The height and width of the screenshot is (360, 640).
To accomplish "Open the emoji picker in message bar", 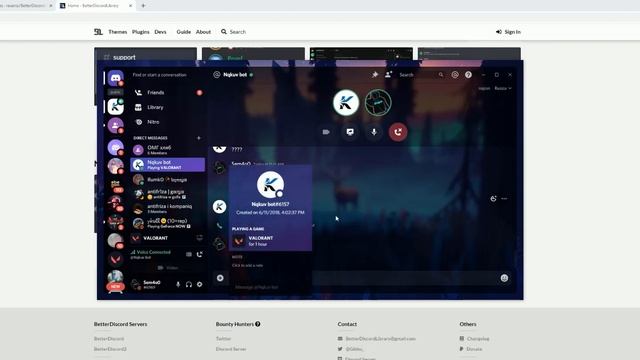I will point(504,278).
